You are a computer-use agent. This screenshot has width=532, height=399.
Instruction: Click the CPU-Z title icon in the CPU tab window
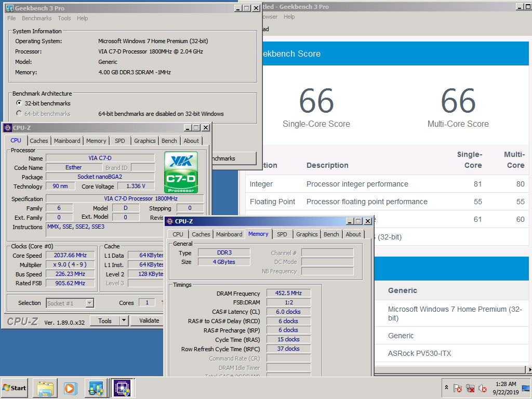pyautogui.click(x=8, y=128)
